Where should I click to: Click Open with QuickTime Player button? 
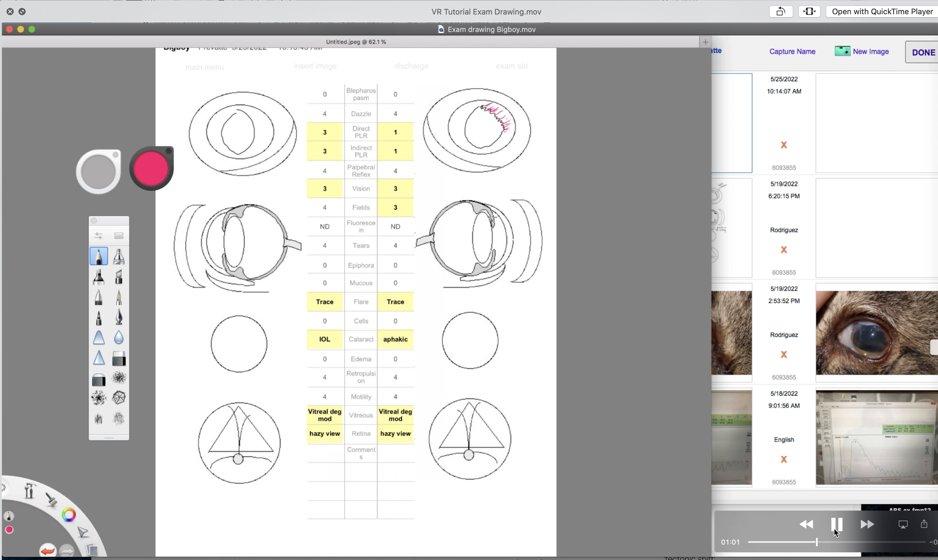[x=882, y=12]
